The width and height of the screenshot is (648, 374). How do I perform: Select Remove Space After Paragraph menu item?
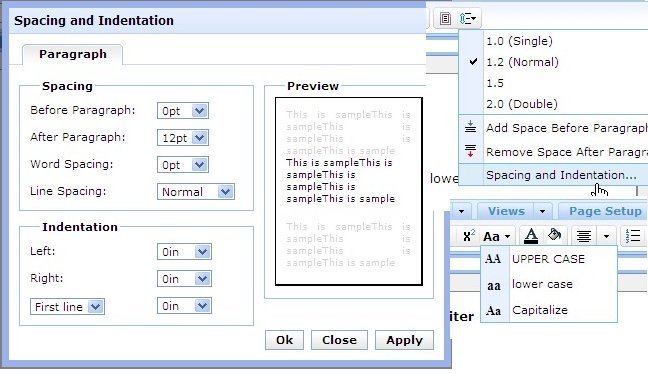coord(553,152)
